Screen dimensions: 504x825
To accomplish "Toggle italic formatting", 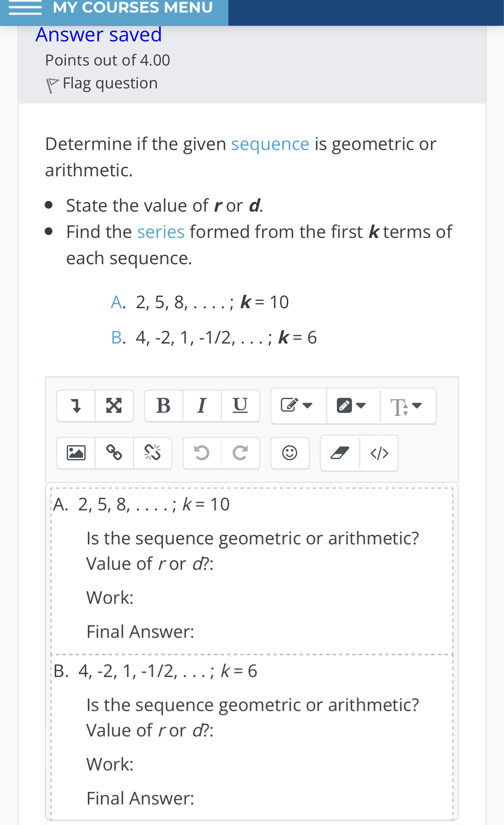I will (201, 405).
